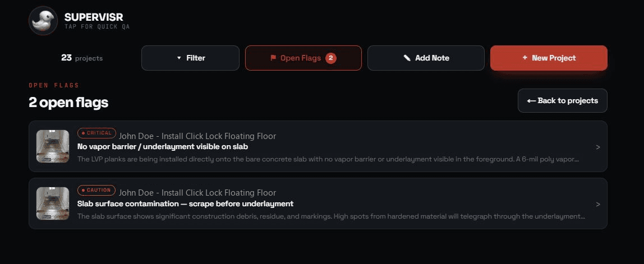
Task: Click the CAUTION severity badge
Action: coord(96,190)
